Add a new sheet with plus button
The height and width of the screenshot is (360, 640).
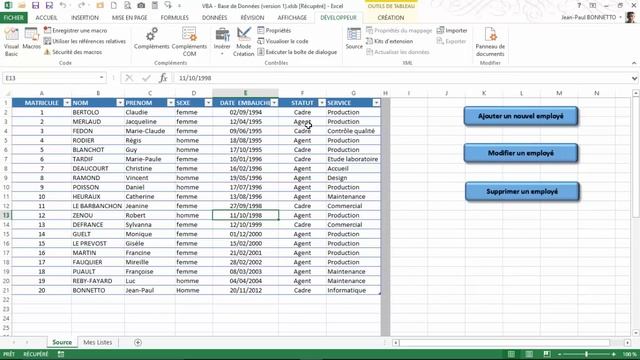coord(138,342)
